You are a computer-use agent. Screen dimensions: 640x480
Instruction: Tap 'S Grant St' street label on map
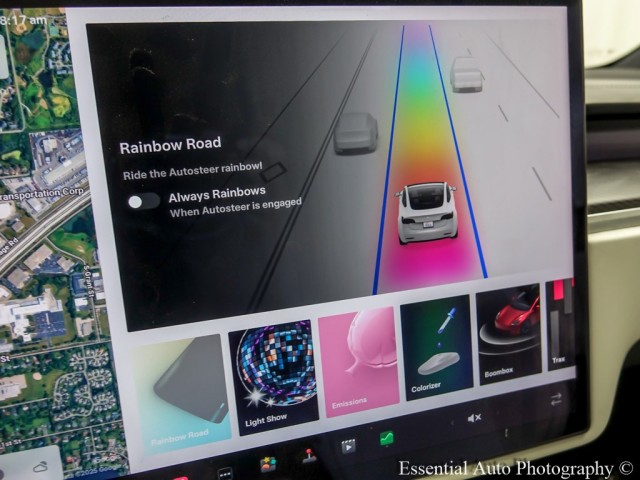tap(87, 280)
